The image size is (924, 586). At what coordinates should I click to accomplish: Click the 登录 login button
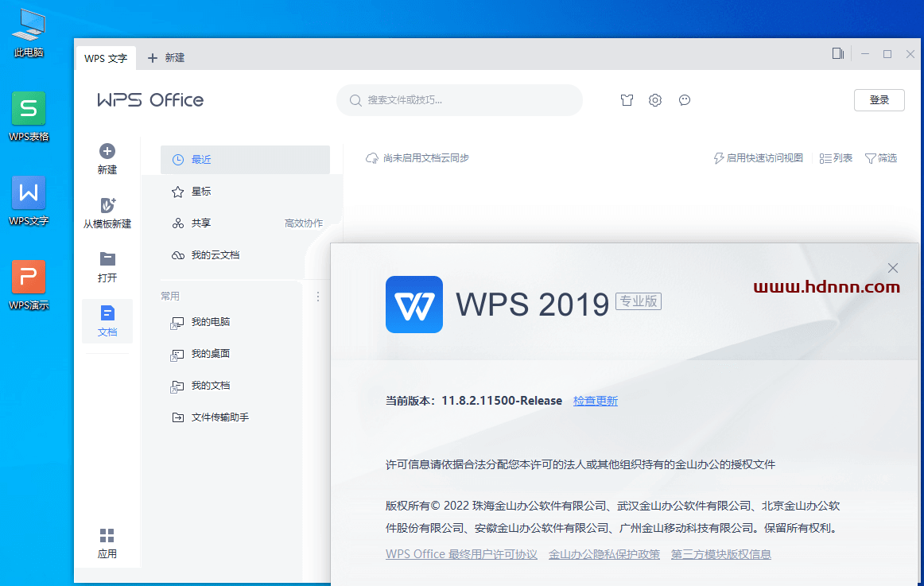(879, 100)
